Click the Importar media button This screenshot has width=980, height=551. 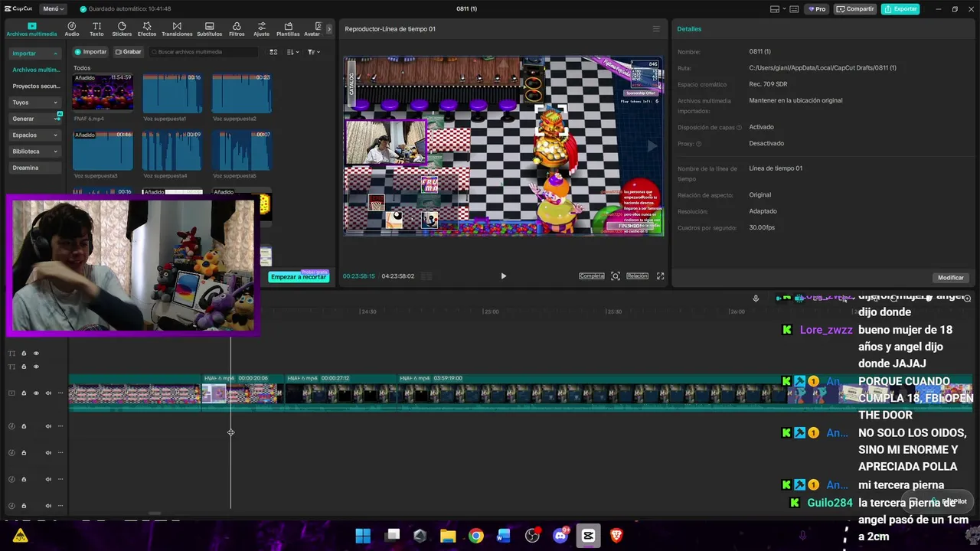pyautogui.click(x=91, y=52)
